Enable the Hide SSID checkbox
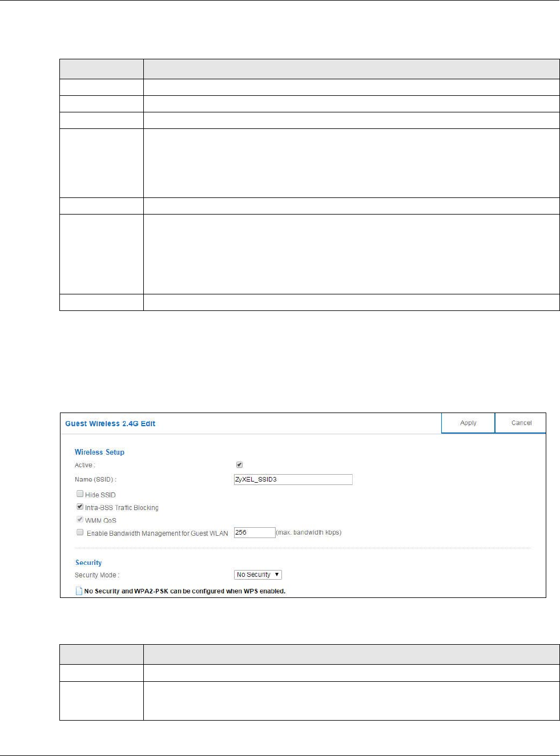560x756 pixels. pos(80,494)
